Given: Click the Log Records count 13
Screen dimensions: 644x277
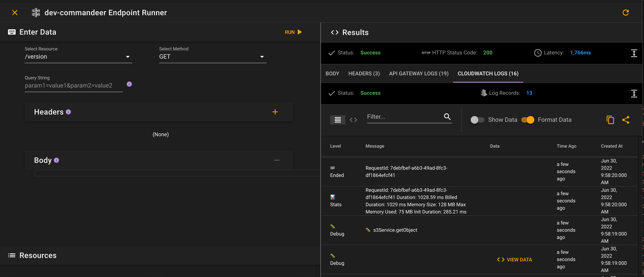Looking at the screenshot, I should click(x=529, y=93).
